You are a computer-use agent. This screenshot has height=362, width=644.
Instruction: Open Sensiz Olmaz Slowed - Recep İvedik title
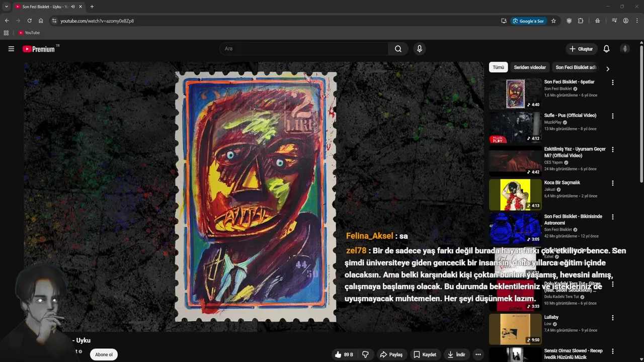click(573, 354)
